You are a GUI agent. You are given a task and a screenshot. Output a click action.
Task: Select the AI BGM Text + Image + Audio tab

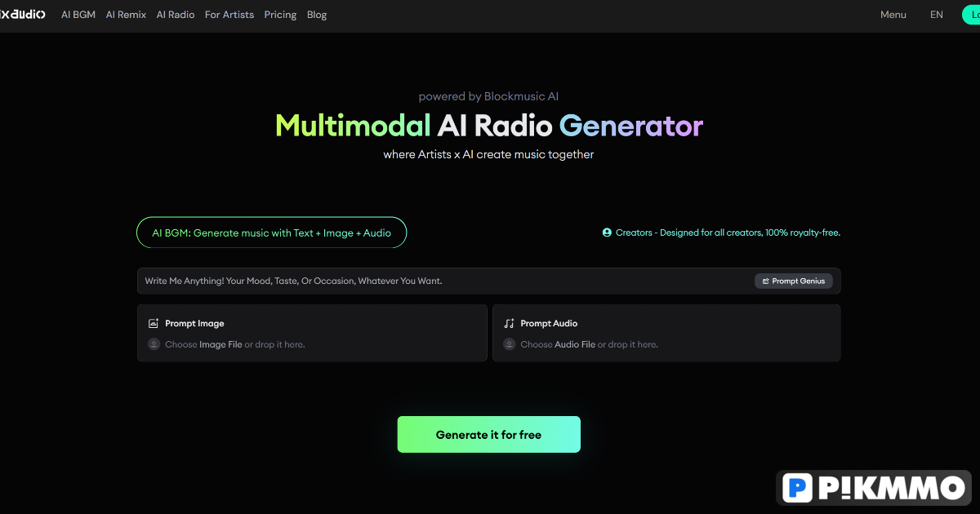coord(271,233)
